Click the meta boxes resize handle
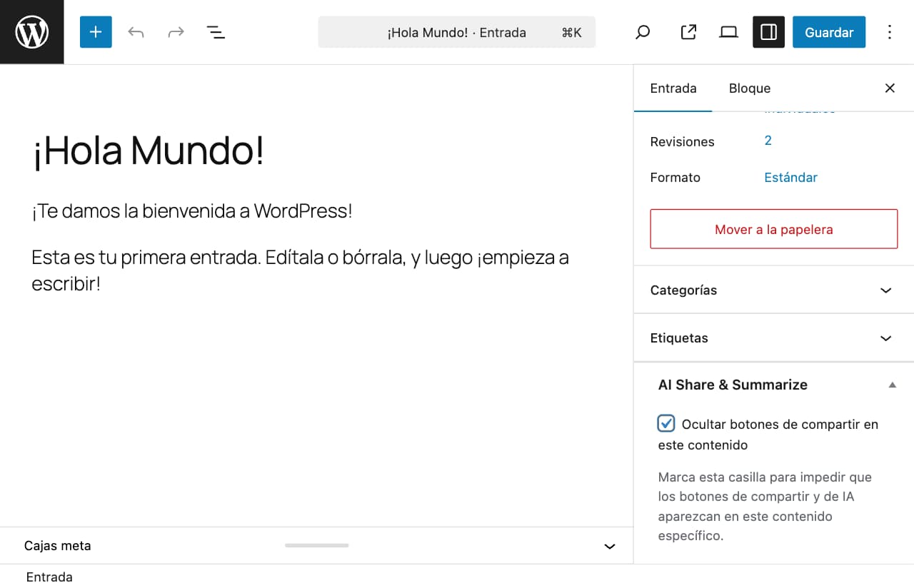Screen dimensions: 914x588 (316, 546)
